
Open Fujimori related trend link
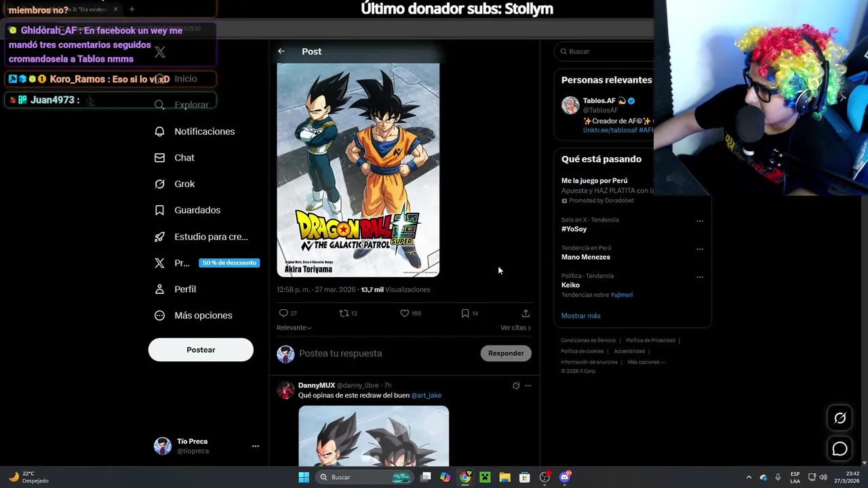point(622,295)
